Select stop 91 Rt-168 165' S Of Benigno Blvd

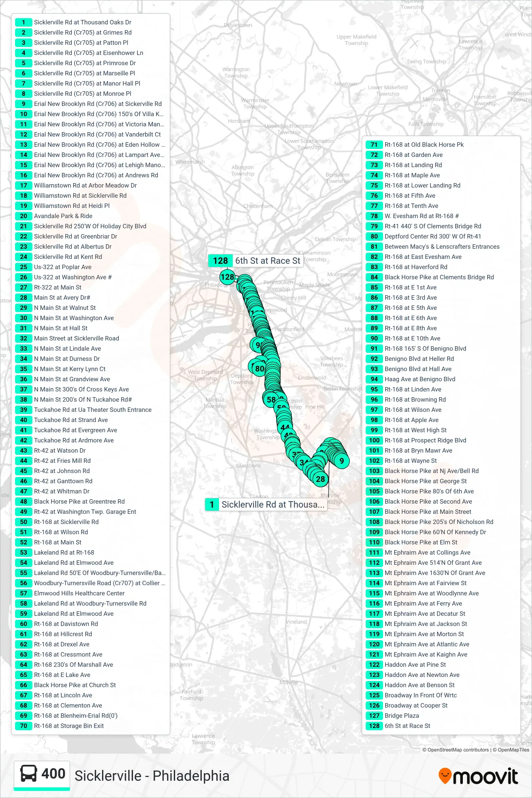(417, 348)
